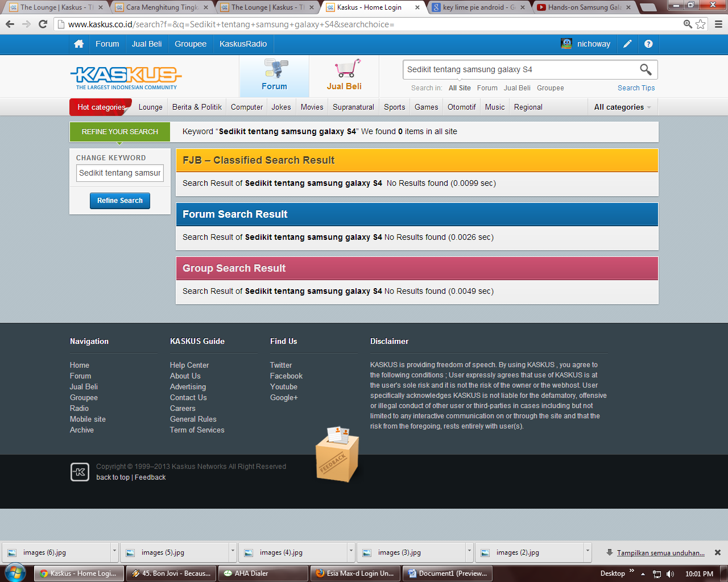Click the Feedback box icon in footer
This screenshot has width=728, height=582.
(337, 455)
